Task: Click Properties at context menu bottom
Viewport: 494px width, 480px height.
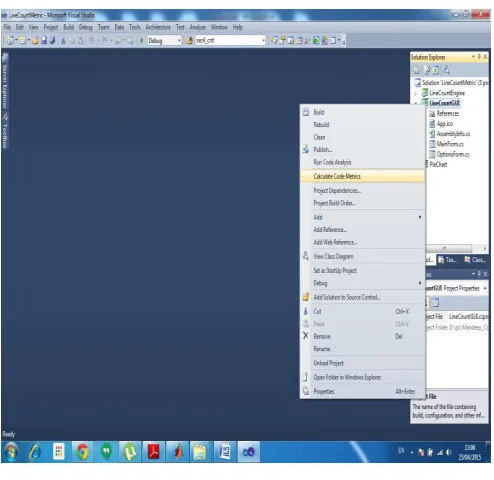Action: click(x=363, y=392)
